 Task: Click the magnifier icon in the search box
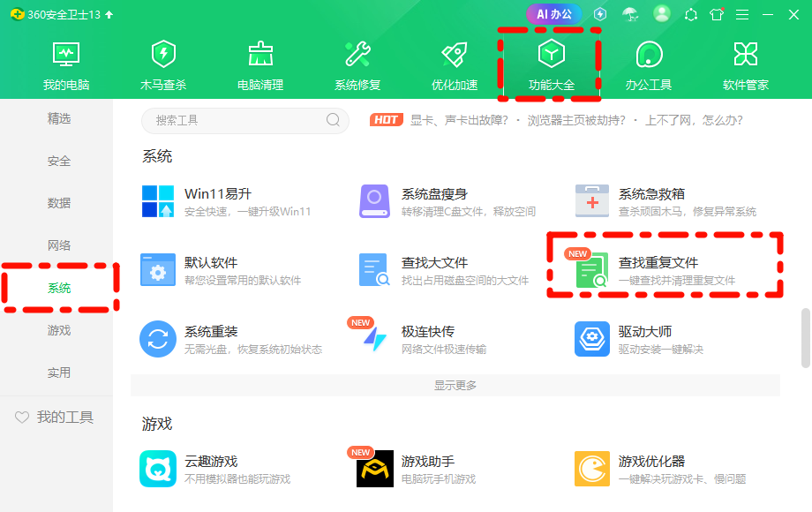333,120
